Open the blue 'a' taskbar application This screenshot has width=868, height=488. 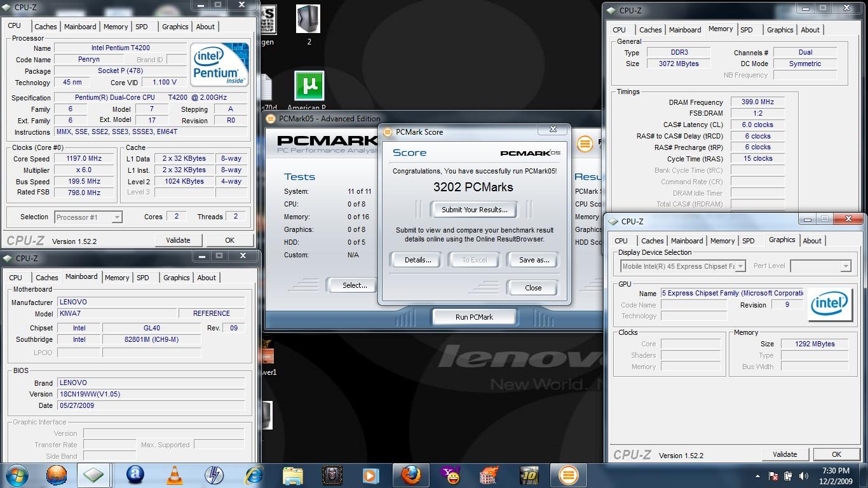pos(135,475)
